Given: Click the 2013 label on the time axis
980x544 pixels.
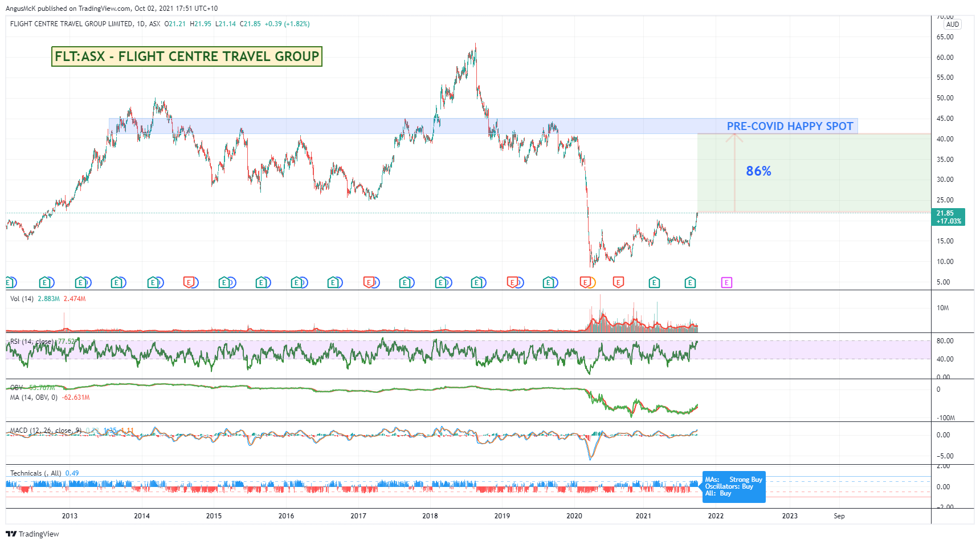Looking at the screenshot, I should [70, 516].
